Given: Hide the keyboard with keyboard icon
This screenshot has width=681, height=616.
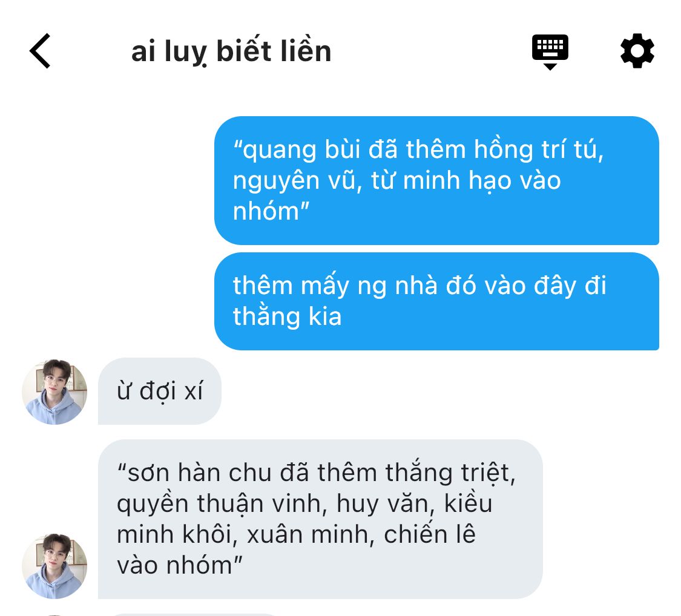Looking at the screenshot, I should 550,51.
